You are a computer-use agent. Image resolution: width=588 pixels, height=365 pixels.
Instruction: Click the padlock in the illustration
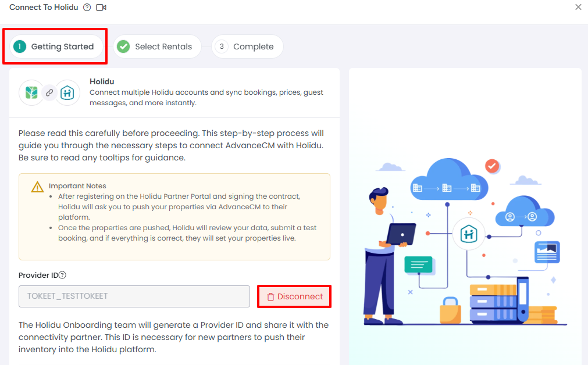450,310
